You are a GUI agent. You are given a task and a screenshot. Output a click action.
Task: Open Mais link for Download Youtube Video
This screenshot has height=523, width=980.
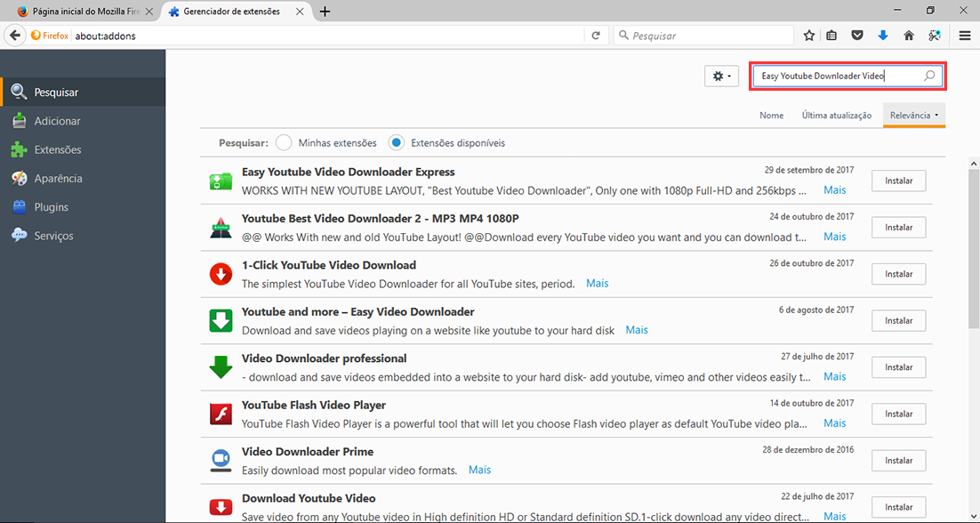pyautogui.click(x=834, y=516)
